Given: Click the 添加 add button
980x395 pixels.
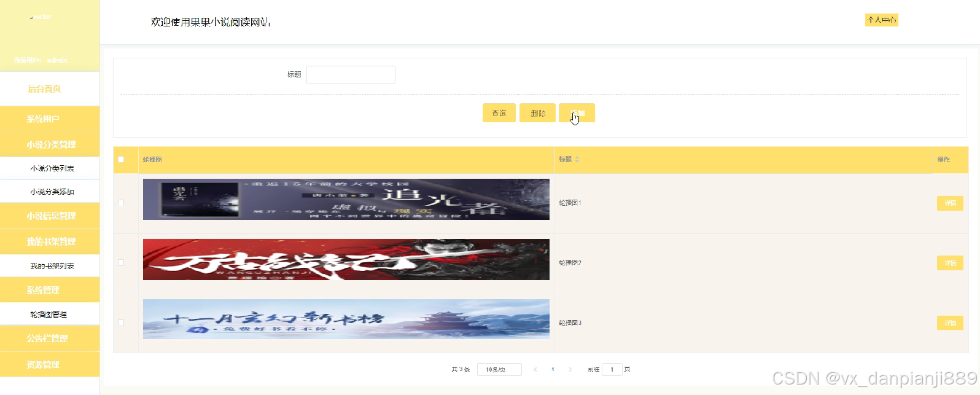Looking at the screenshot, I should pyautogui.click(x=577, y=113).
